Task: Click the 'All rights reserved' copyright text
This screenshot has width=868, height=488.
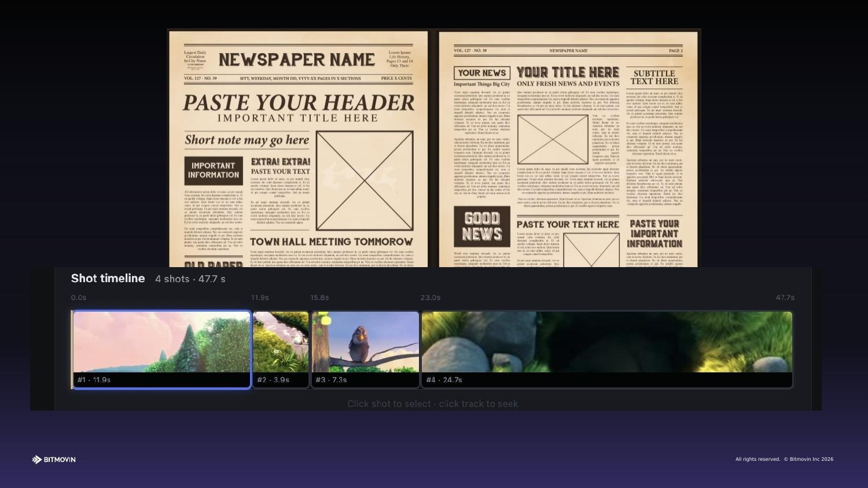Action: pyautogui.click(x=757, y=459)
